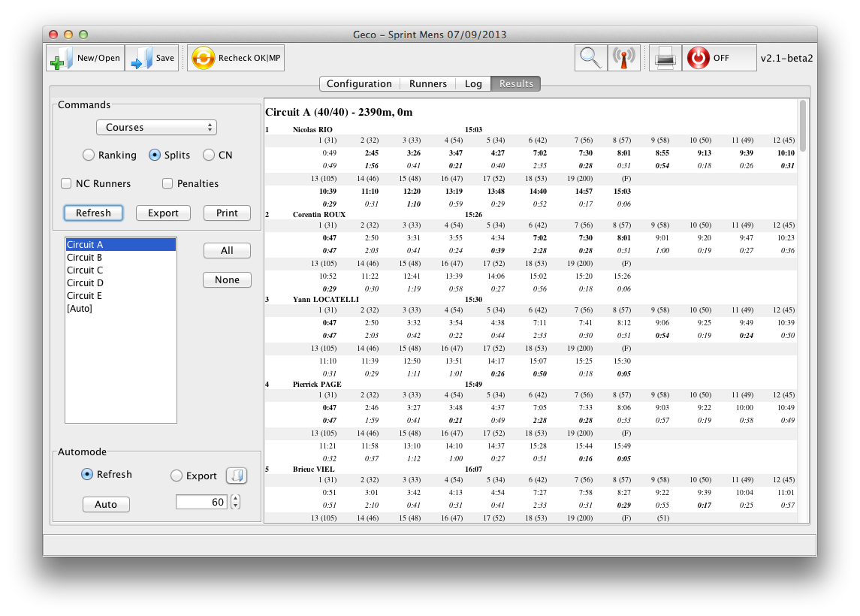Open the magnifying glass search tool

point(590,58)
